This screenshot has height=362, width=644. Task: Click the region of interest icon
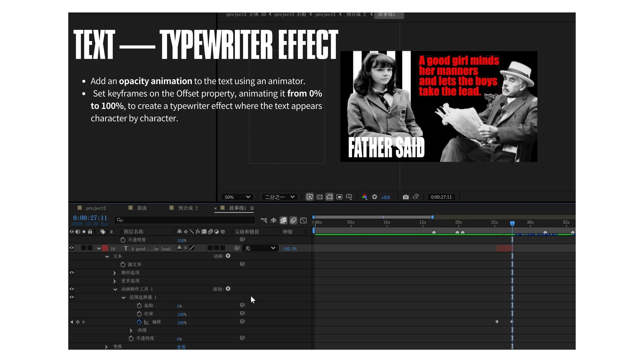339,197
